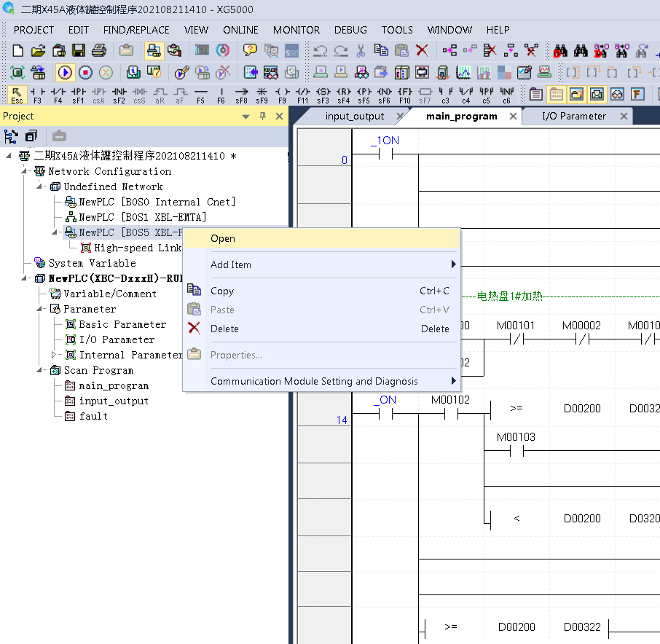Switch to the input_output tab
Viewport: 660px width, 644px height.
click(354, 117)
